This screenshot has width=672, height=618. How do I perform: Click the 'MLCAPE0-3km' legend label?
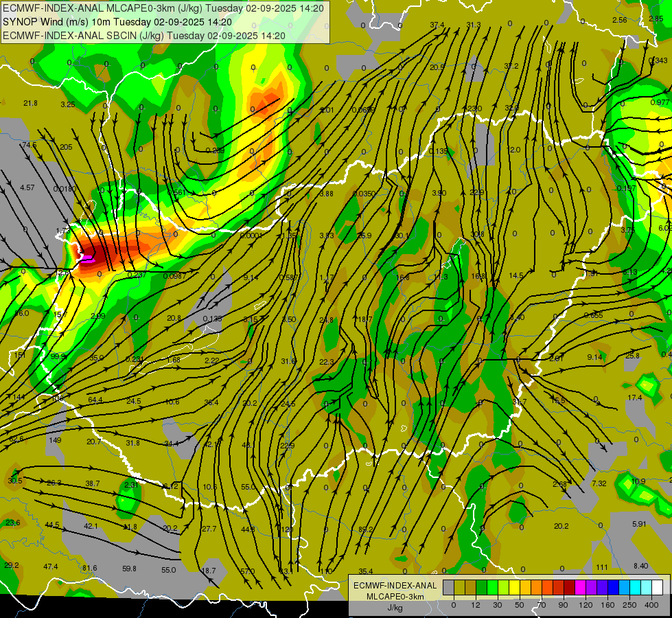tap(395, 597)
